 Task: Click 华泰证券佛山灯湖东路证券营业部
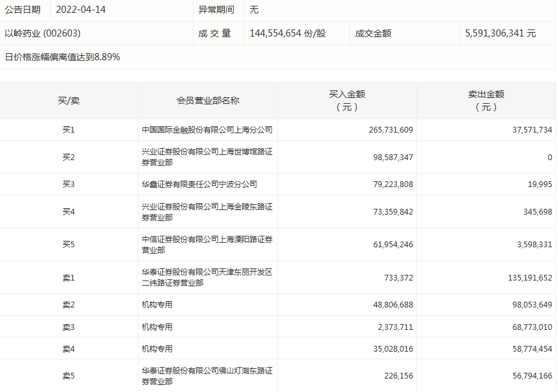coord(207,376)
